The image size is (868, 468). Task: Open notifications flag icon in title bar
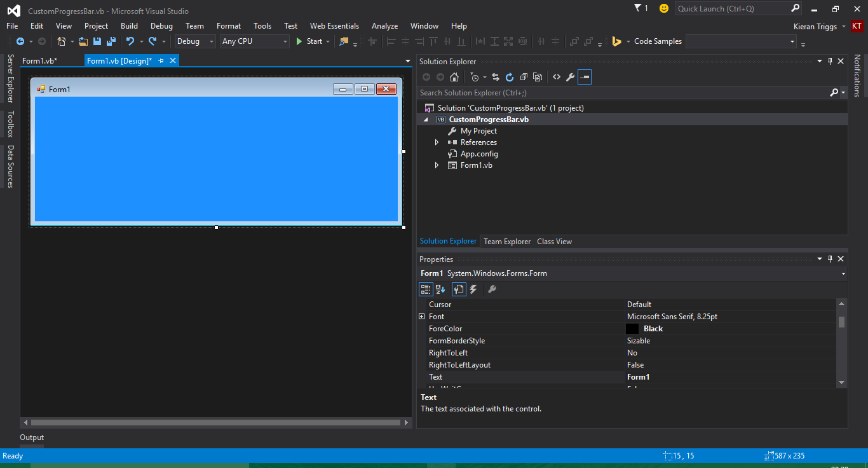tap(638, 8)
